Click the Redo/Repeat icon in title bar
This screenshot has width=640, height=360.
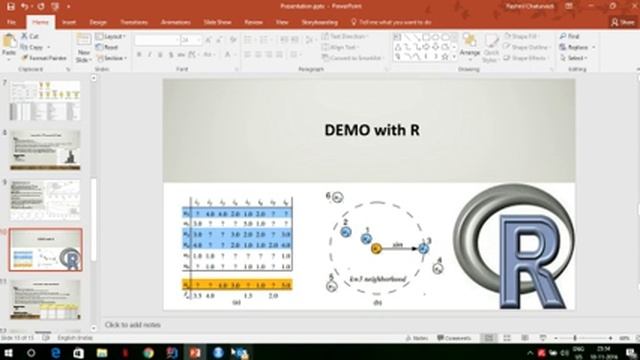pyautogui.click(x=41, y=6)
